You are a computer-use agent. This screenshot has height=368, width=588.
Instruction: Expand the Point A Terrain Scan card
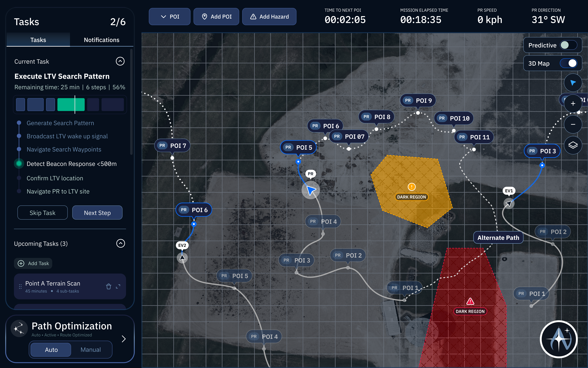[x=118, y=287]
